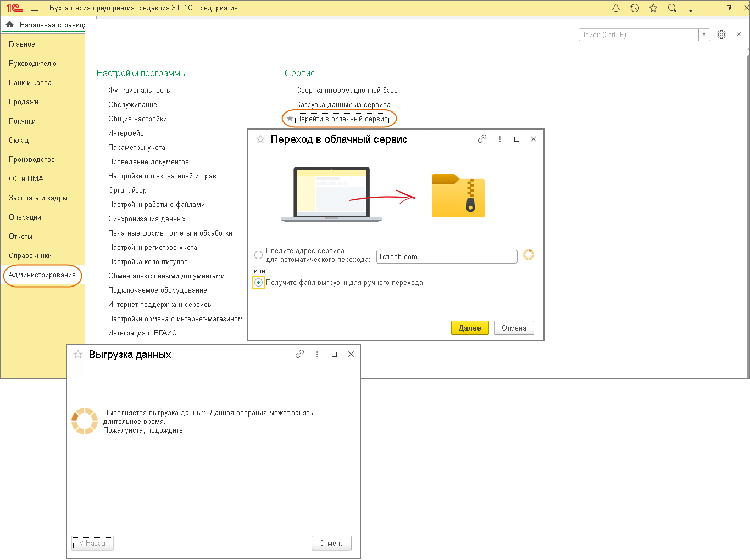Image resolution: width=750 pixels, height=560 pixels.
Task: Open 'Интеграция с ЕГАИС'
Action: [142, 333]
